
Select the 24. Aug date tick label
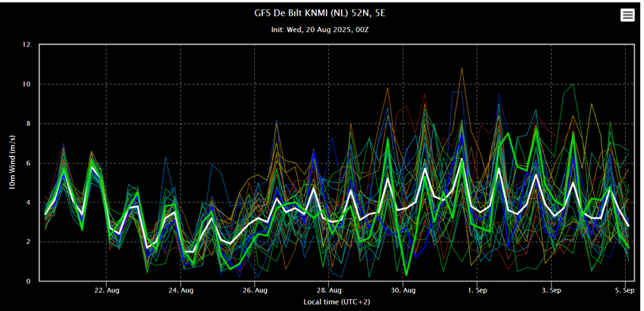pos(180,290)
